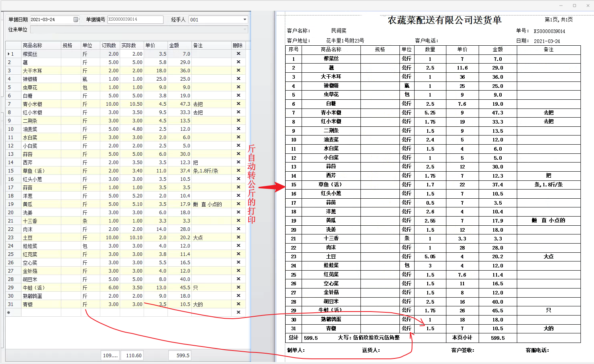Close the window
The width and height of the screenshot is (594, 364).
[588, 6]
